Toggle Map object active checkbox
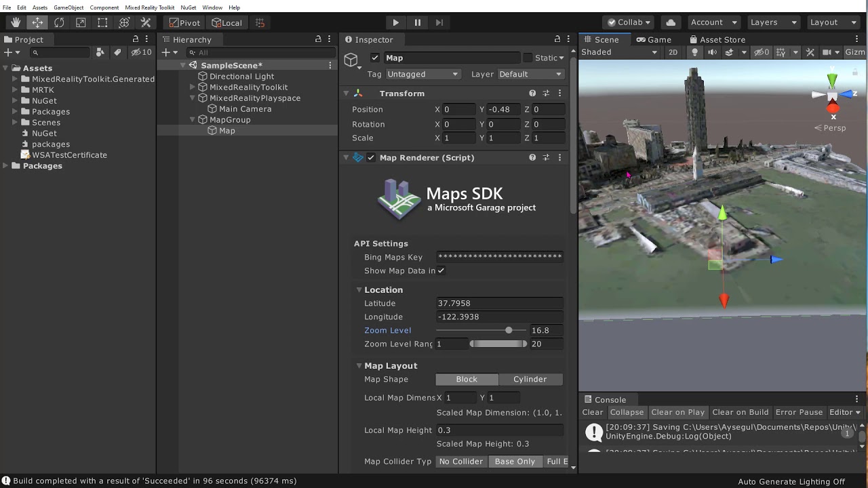The image size is (868, 488). coord(375,58)
